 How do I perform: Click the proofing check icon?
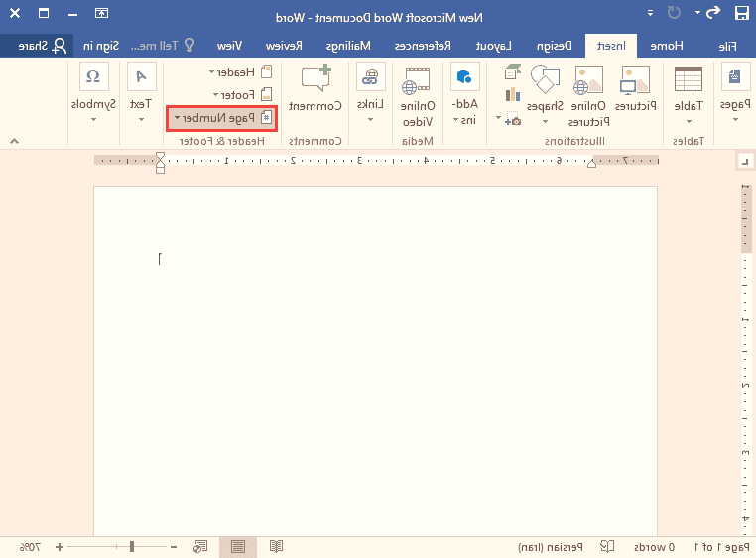pos(607,546)
